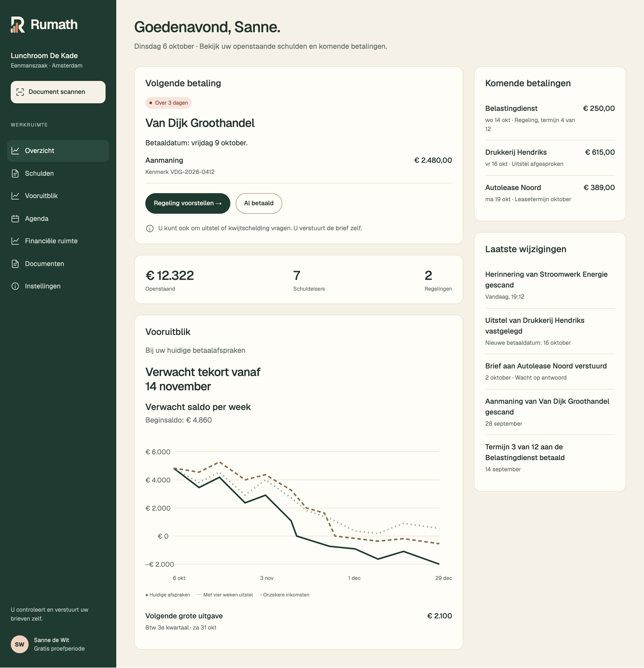Click the Financiële ruimte chart icon
Viewport: 644px width, 668px height.
coord(15,241)
